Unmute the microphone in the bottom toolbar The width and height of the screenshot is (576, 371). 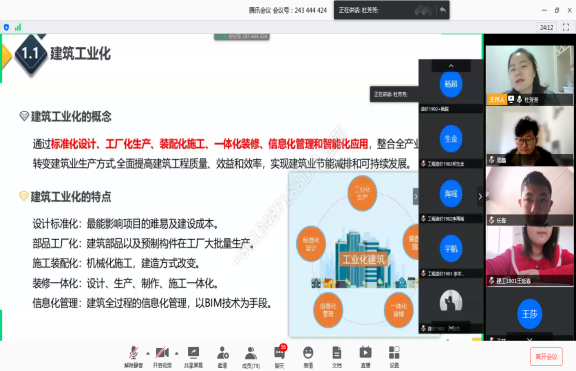pyautogui.click(x=133, y=357)
